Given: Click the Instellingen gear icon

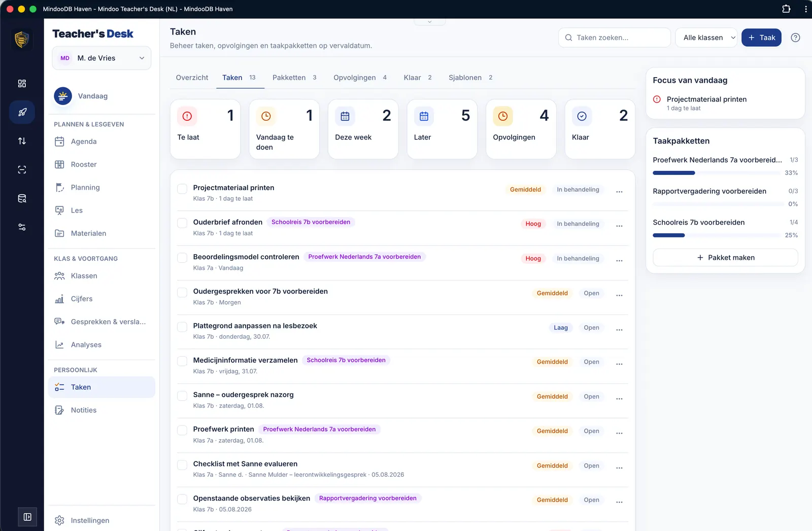Looking at the screenshot, I should 59,520.
